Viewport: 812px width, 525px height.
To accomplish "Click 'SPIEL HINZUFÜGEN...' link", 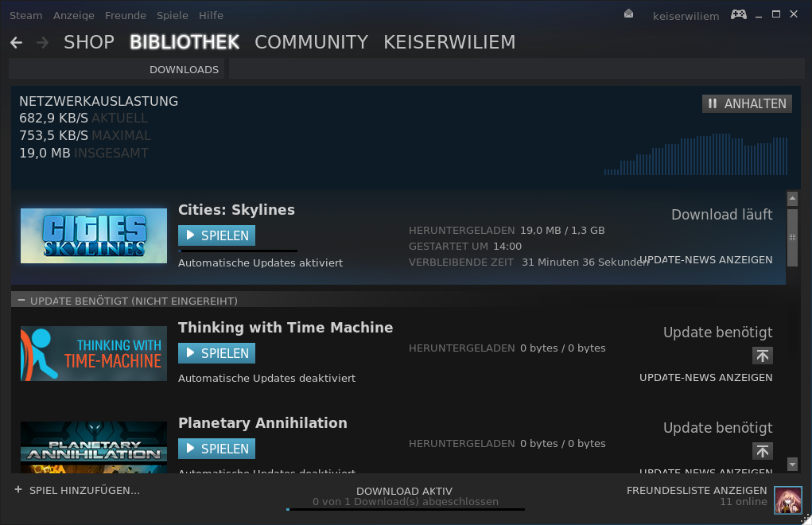I will tap(84, 490).
